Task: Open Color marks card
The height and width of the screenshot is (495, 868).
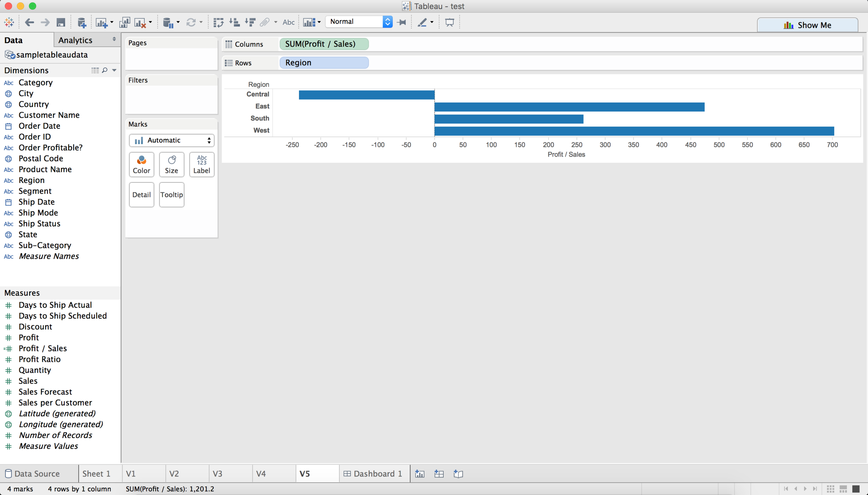Action: (x=141, y=165)
